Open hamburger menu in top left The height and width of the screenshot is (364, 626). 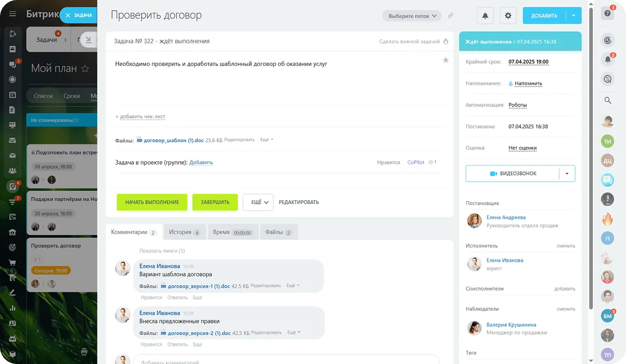(x=13, y=14)
